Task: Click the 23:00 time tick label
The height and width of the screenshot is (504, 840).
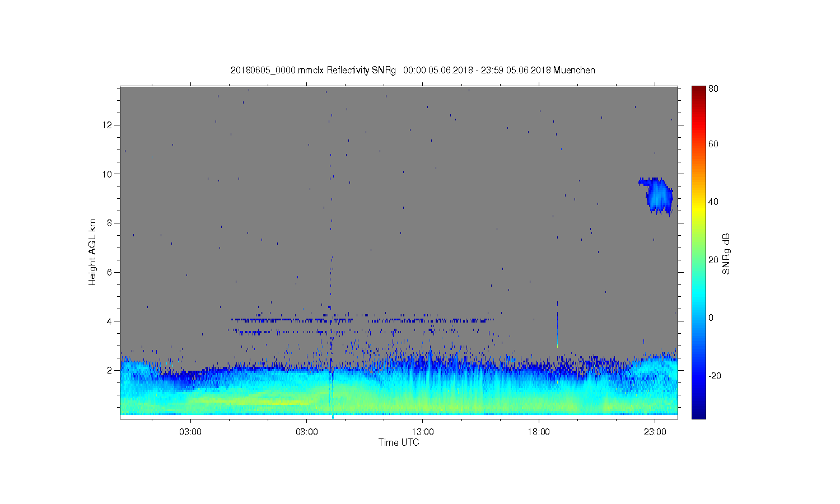Action: [655, 432]
